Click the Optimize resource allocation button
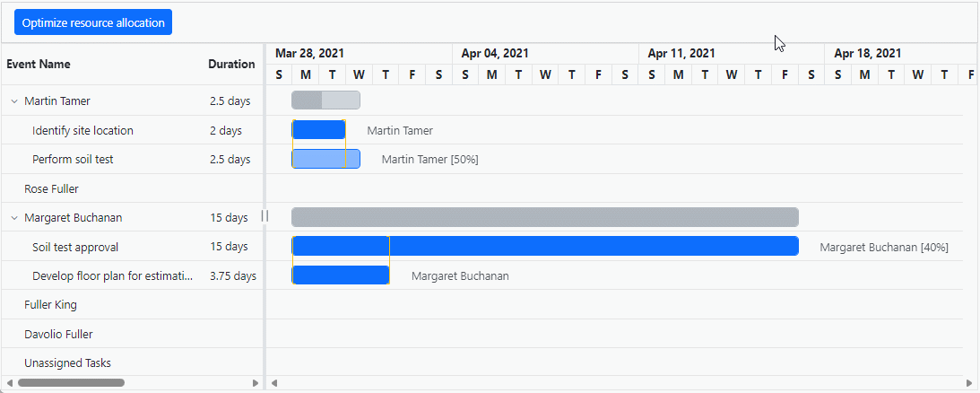The image size is (980, 393). point(93,22)
